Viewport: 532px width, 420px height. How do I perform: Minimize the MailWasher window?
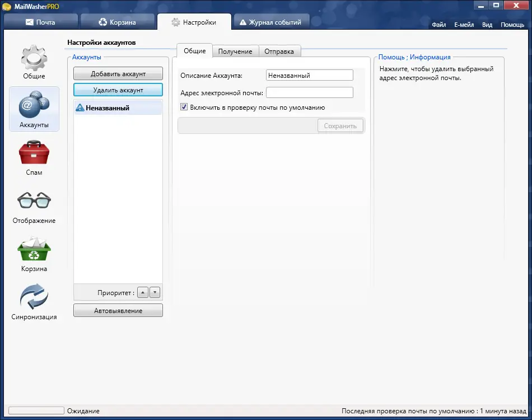[481, 5]
